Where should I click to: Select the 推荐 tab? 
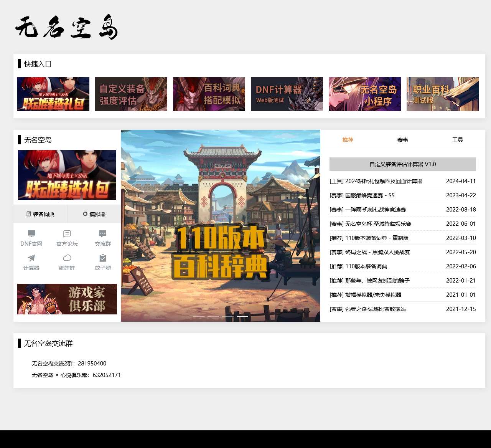coord(348,139)
